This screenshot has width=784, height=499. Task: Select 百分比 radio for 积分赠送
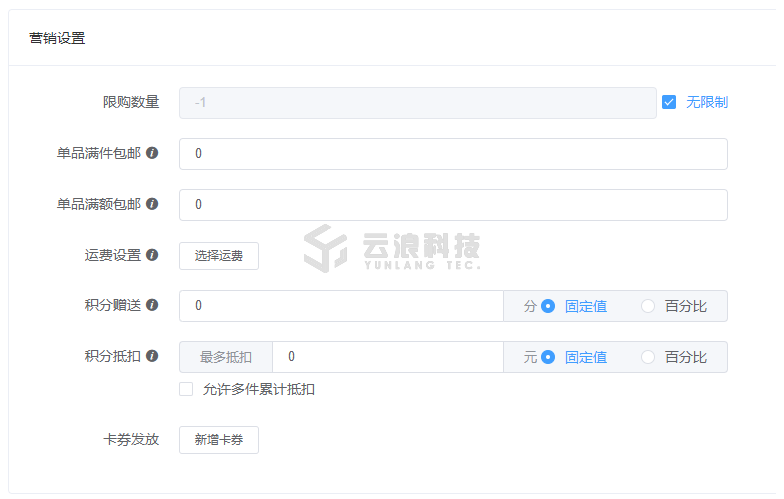pos(648,306)
